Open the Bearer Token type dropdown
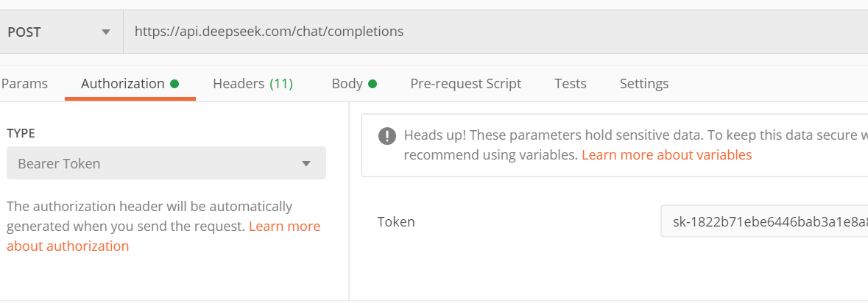The height and width of the screenshot is (303, 868). 166,163
